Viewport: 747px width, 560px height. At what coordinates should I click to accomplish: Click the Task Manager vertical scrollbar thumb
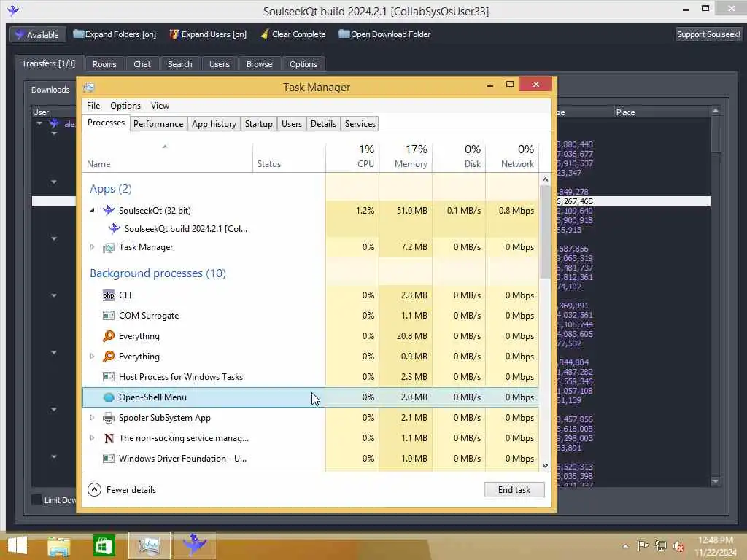tap(546, 233)
